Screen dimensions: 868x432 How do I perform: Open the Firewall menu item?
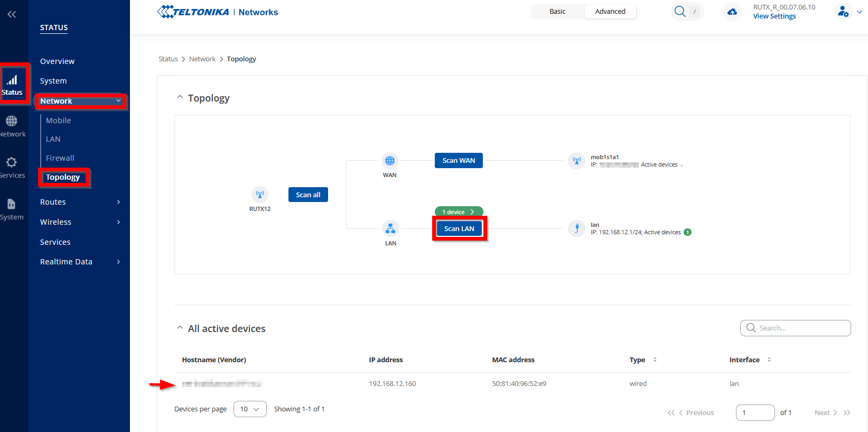[60, 158]
